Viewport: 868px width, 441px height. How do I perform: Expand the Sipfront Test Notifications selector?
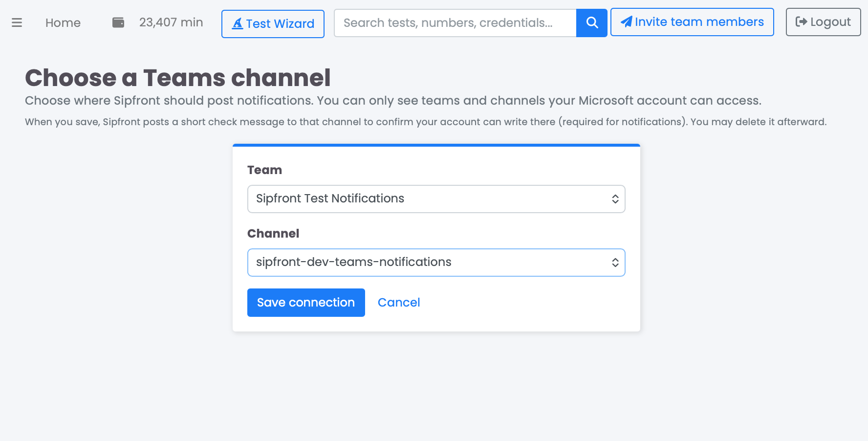tap(436, 198)
